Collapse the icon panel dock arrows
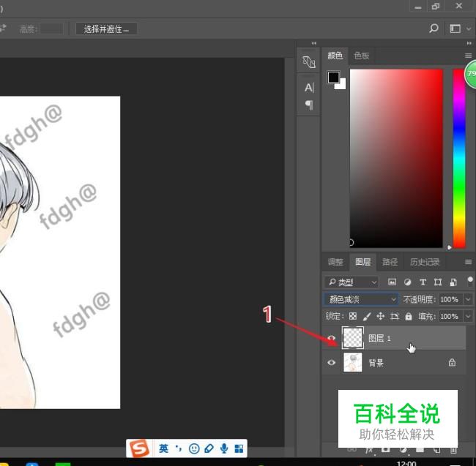The image size is (476, 466). click(x=314, y=43)
